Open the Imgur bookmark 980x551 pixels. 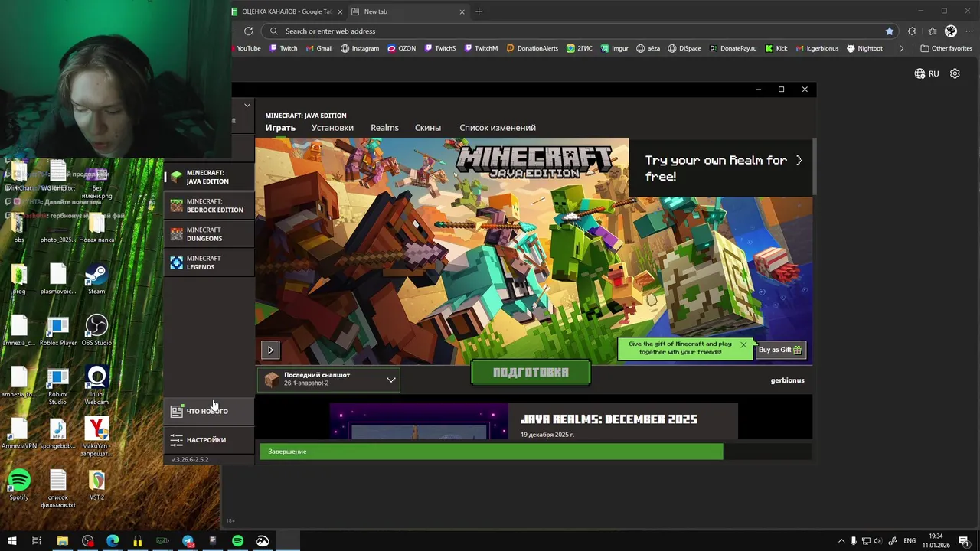(615, 48)
